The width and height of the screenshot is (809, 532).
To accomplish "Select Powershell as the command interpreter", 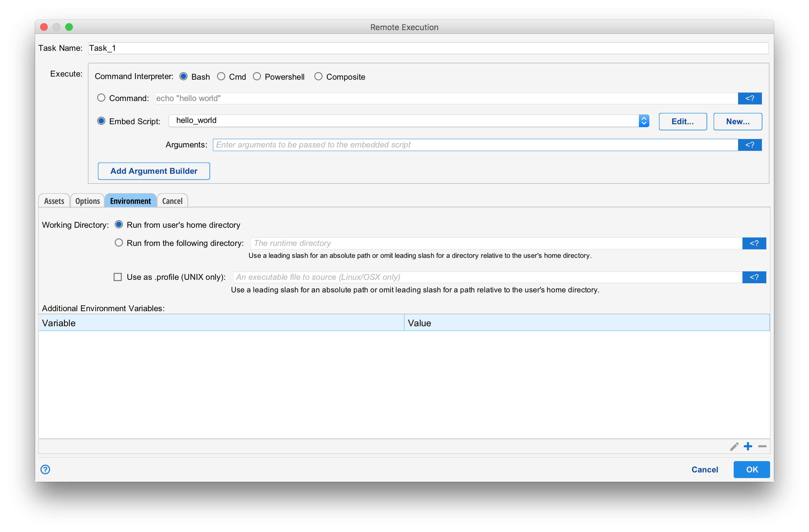I will coord(257,77).
